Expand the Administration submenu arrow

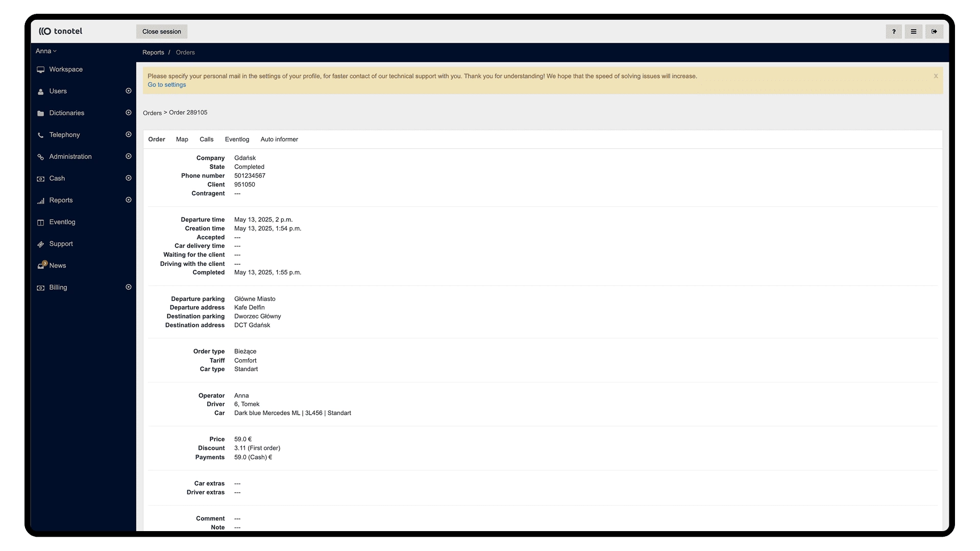(x=129, y=156)
